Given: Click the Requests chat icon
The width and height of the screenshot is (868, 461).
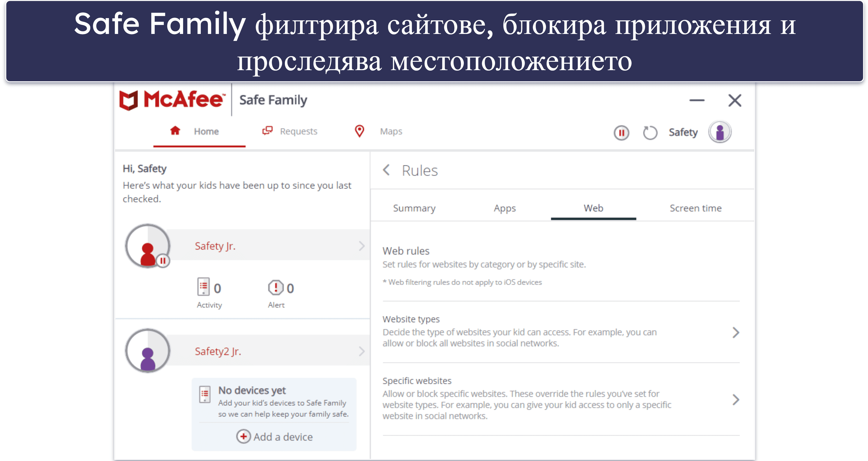Looking at the screenshot, I should coord(268,131).
